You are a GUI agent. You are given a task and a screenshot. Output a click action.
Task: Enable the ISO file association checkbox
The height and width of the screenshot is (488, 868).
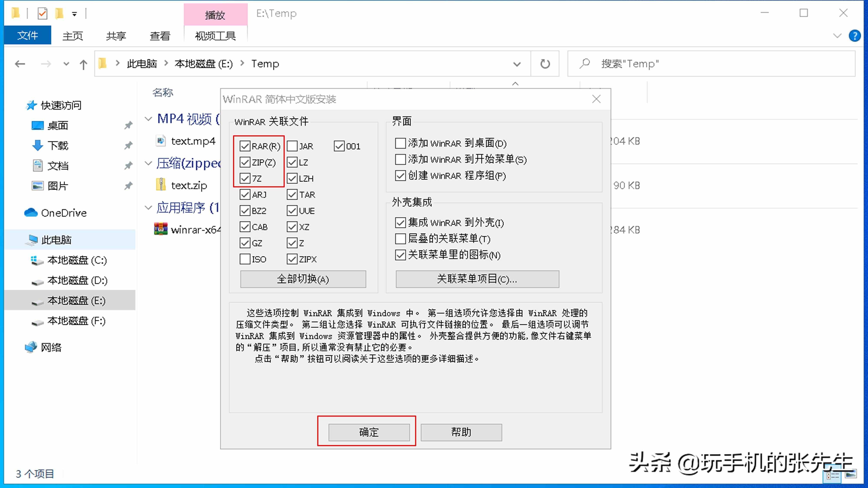[245, 259]
